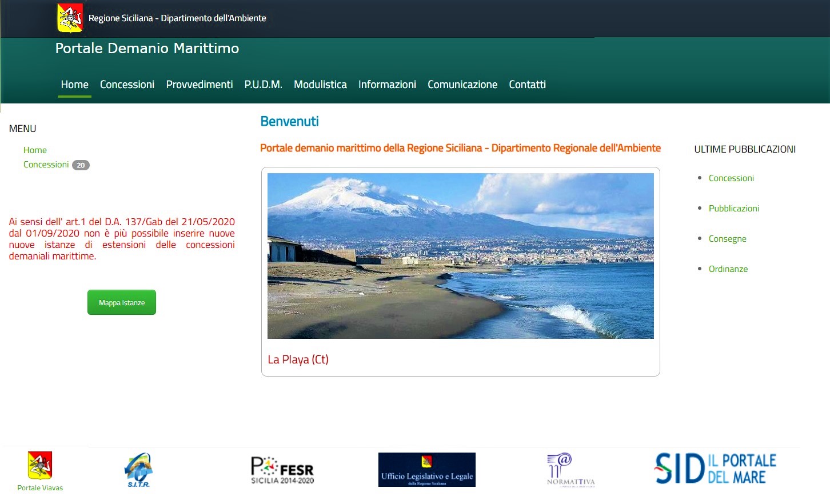This screenshot has height=504, width=830.
Task: Switch to the Concessioni tab
Action: 127,84
